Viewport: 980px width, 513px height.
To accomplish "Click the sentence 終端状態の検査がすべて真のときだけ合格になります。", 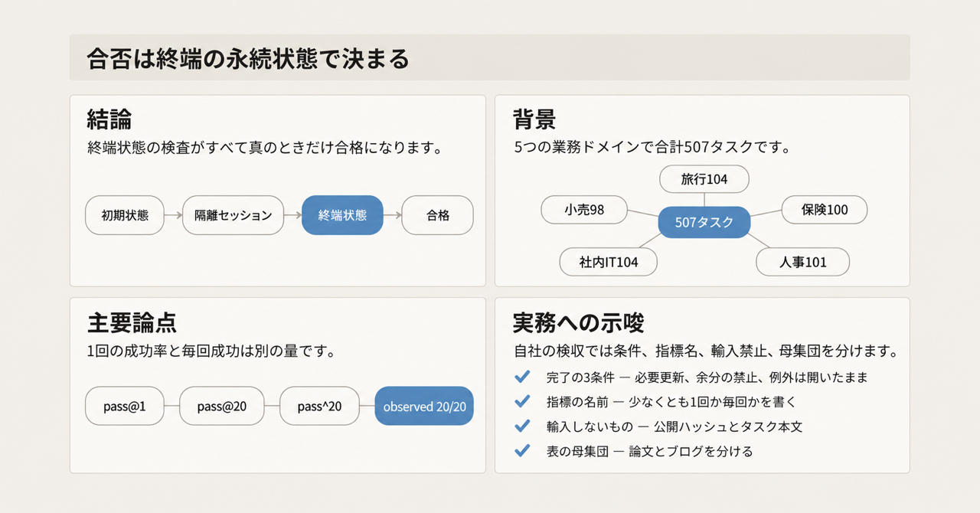I will pyautogui.click(x=265, y=148).
